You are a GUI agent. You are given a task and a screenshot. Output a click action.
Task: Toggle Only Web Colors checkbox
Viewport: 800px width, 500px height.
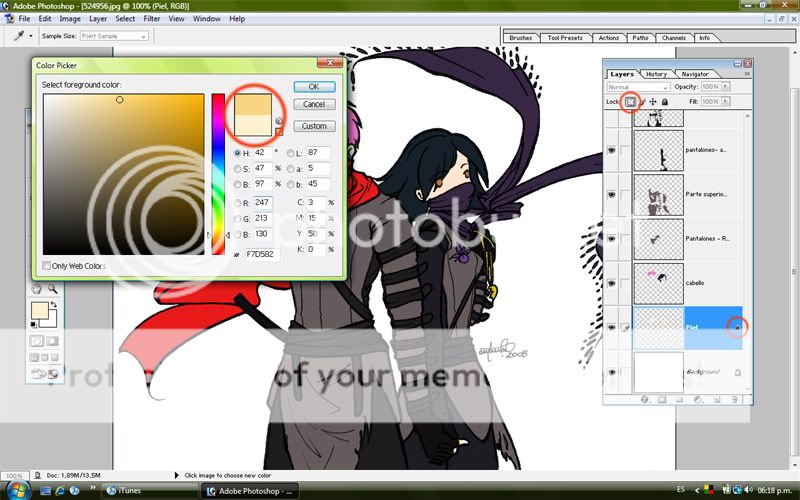(x=47, y=266)
